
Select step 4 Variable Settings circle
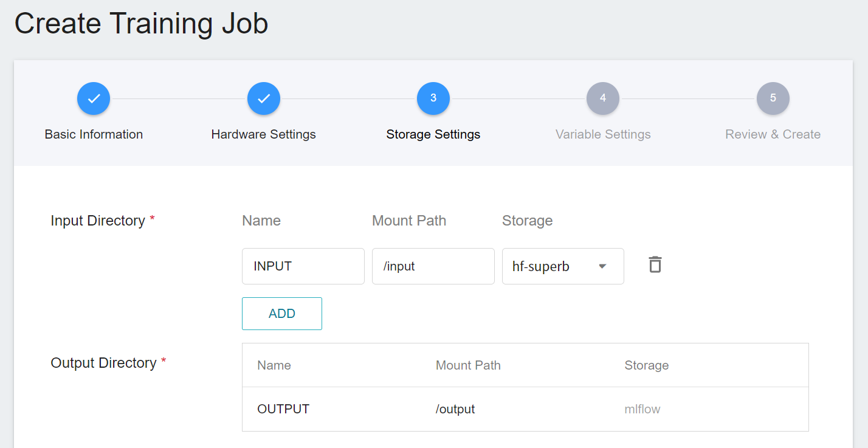(x=603, y=98)
